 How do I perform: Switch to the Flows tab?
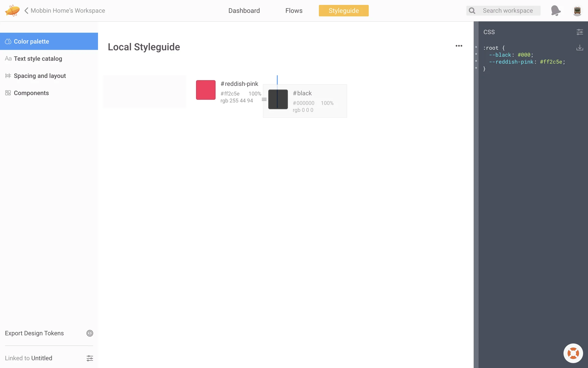294,11
